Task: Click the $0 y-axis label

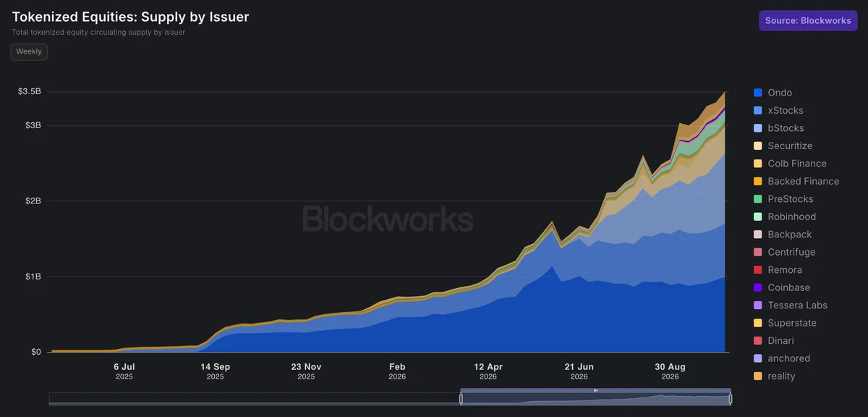Action: [35, 353]
